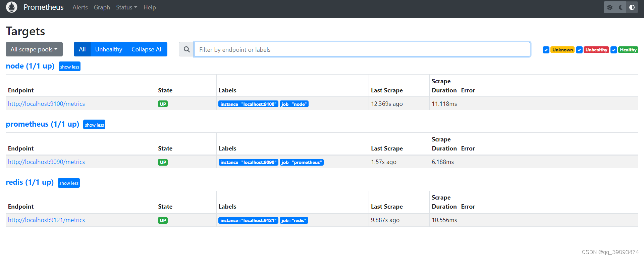Click the job="node" label badge
644x258 pixels.
tap(294, 104)
